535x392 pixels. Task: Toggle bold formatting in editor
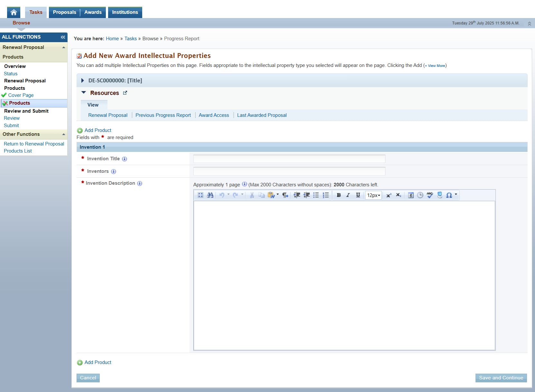coord(339,195)
